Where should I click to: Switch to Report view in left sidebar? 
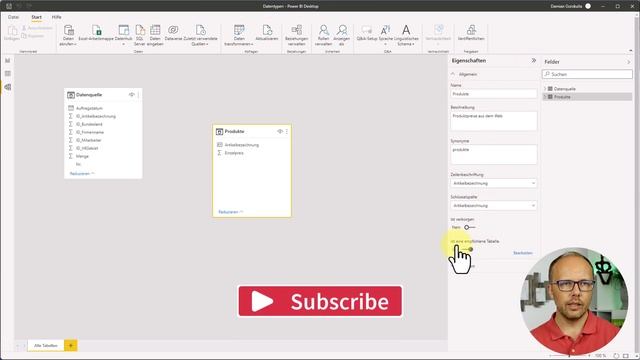point(7,60)
